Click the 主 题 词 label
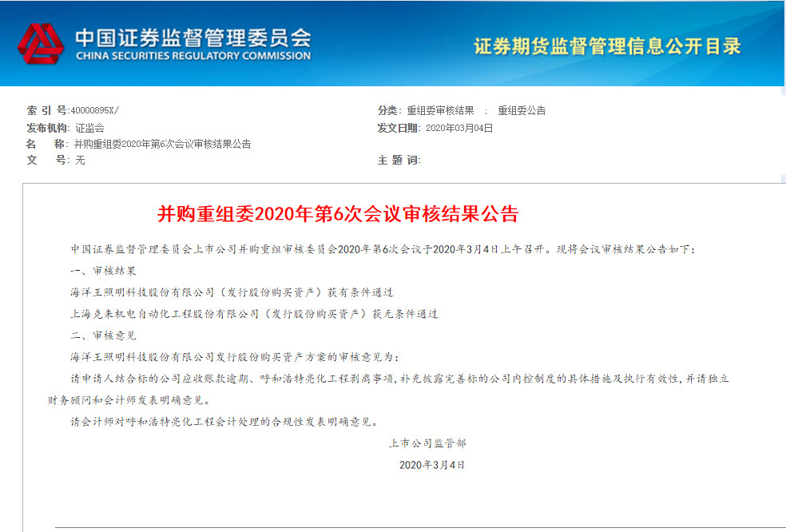Screen dimensions: 786x532 click(x=399, y=160)
